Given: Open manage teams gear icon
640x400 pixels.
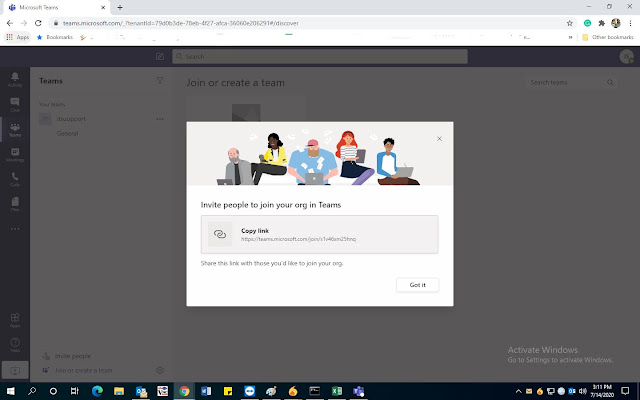Looking at the screenshot, I should (x=160, y=370).
